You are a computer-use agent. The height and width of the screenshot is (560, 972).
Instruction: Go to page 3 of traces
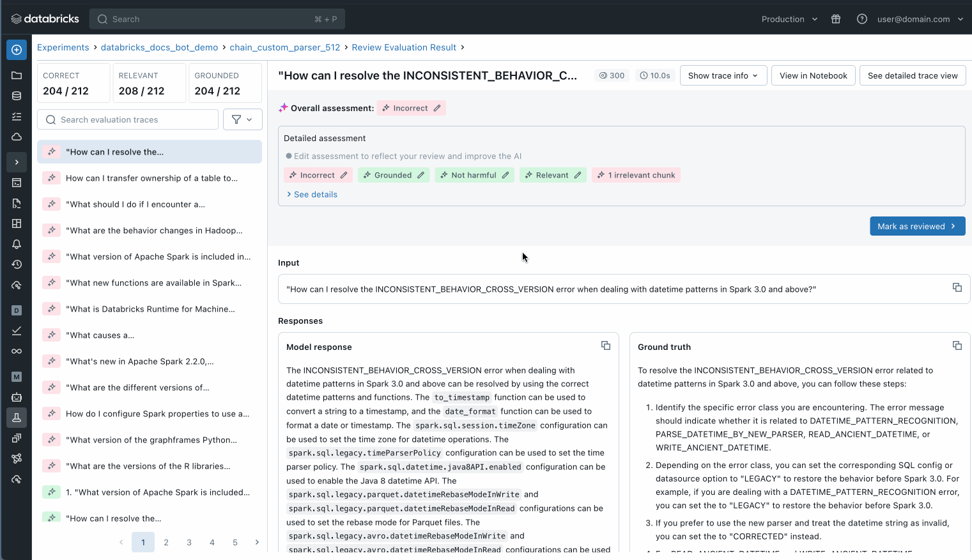click(189, 542)
